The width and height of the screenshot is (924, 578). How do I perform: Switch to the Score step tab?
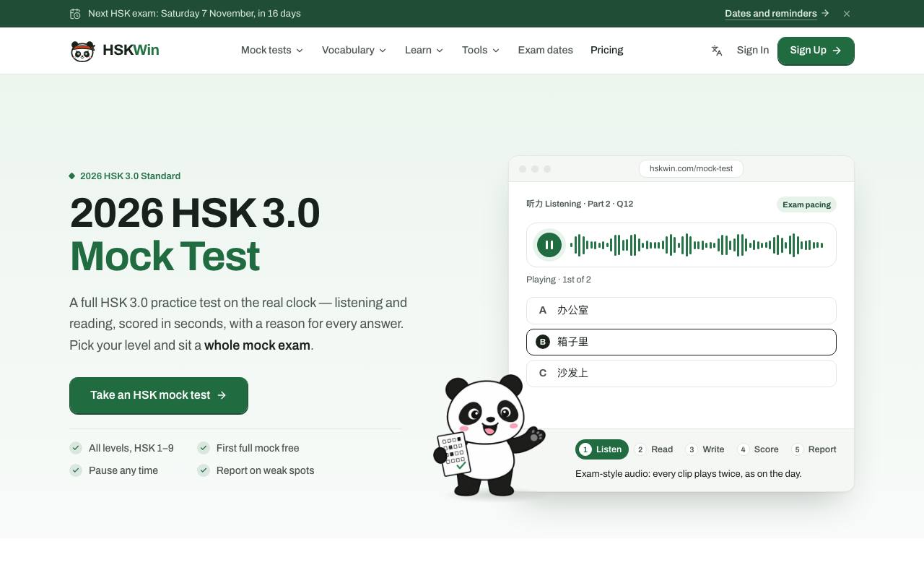(758, 449)
